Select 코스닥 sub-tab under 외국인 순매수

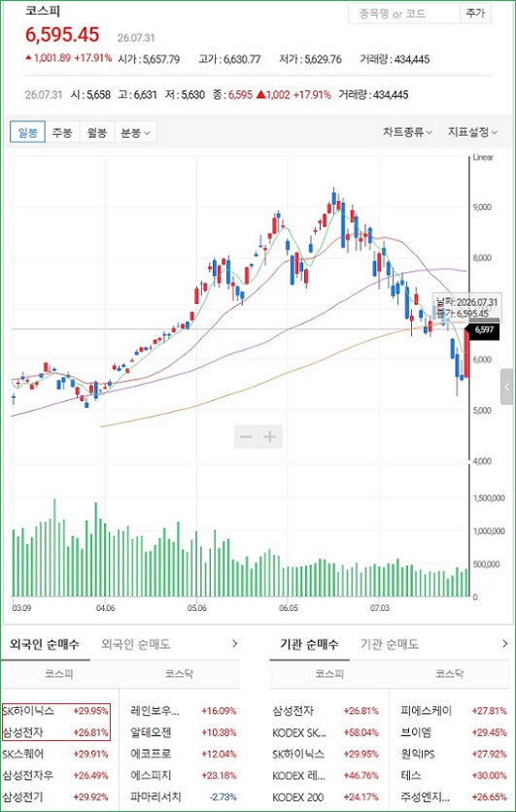coord(179,674)
